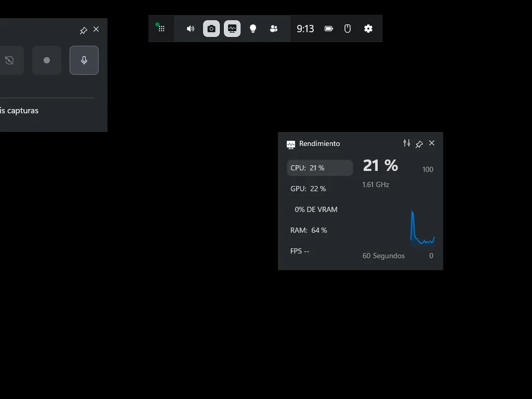Image resolution: width=532 pixels, height=399 pixels.
Task: Select the 0% DE VRAM metric tab
Action: pos(320,209)
